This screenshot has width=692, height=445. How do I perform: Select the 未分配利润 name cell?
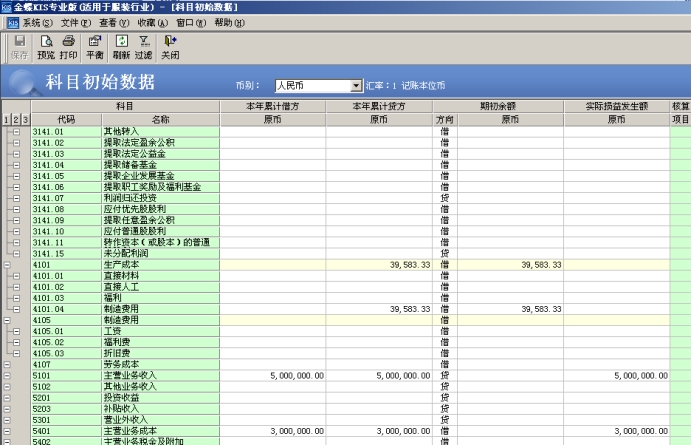(161, 253)
